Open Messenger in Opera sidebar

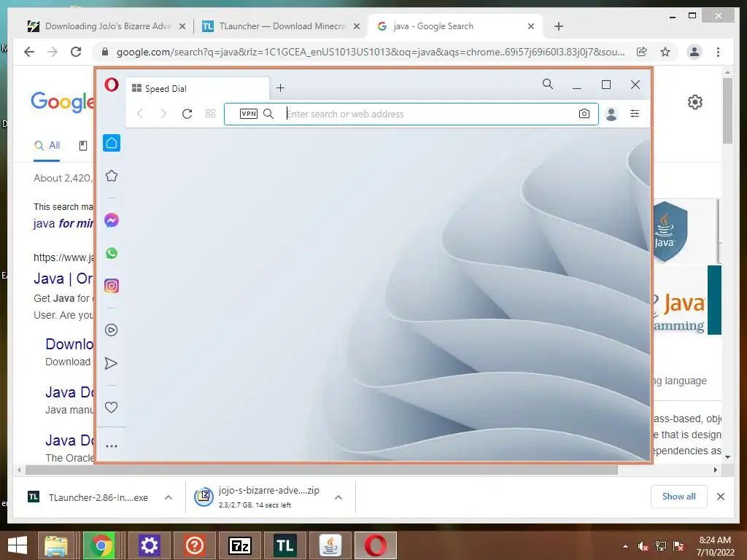point(112,220)
